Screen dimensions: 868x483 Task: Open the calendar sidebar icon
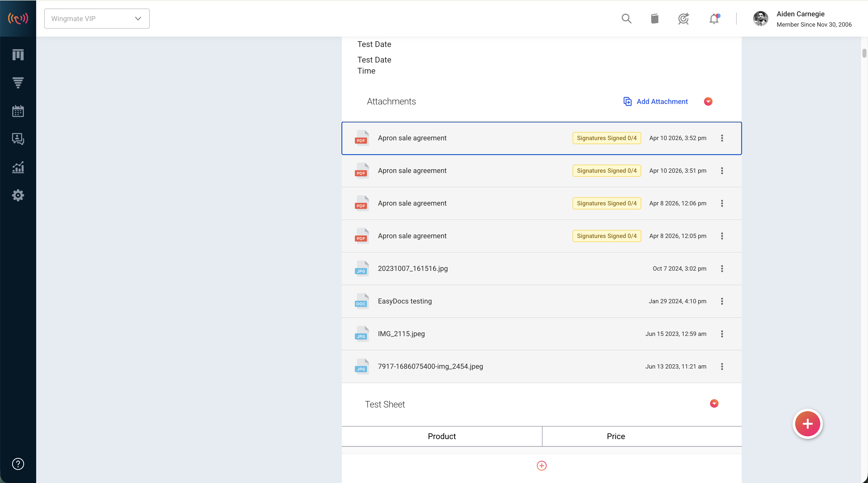coord(18,111)
